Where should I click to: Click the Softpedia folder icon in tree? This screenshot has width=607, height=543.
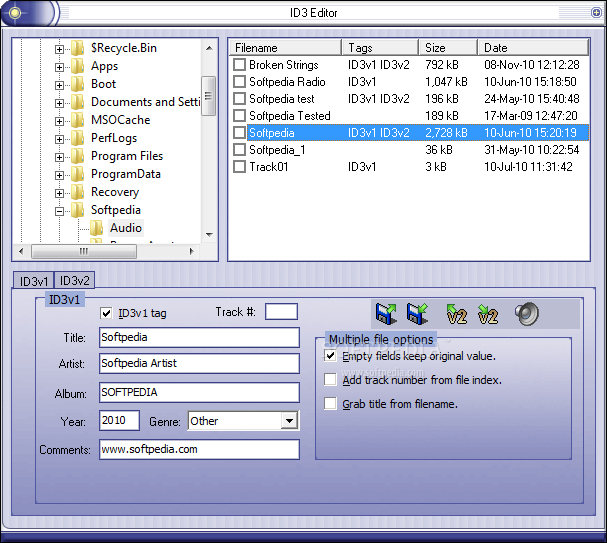(x=78, y=210)
